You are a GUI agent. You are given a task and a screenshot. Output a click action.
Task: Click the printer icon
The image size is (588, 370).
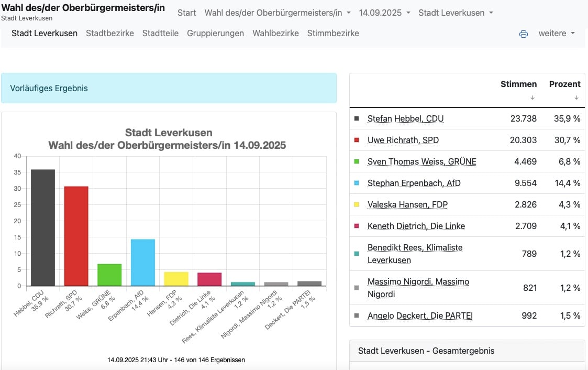pos(524,34)
